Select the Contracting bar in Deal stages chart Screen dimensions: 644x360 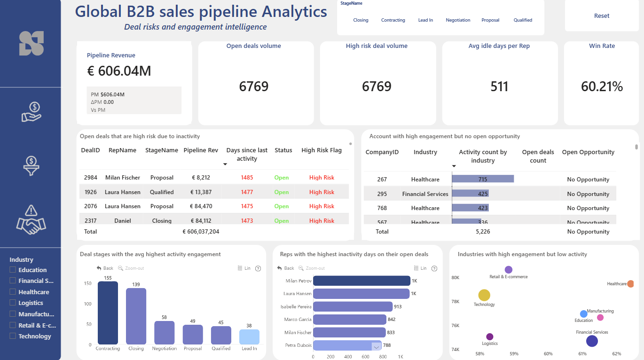[x=108, y=313]
